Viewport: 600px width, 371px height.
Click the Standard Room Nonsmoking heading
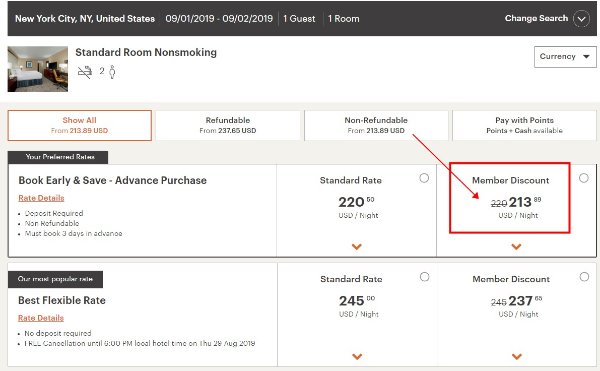coord(146,52)
